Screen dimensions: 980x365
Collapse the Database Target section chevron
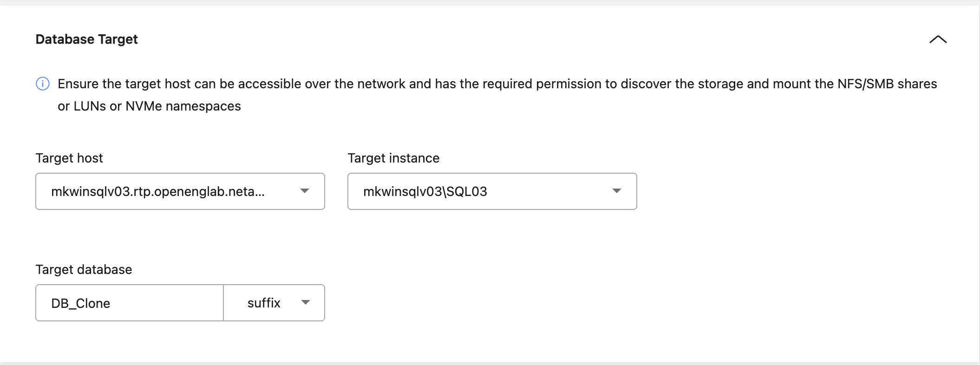coord(938,39)
